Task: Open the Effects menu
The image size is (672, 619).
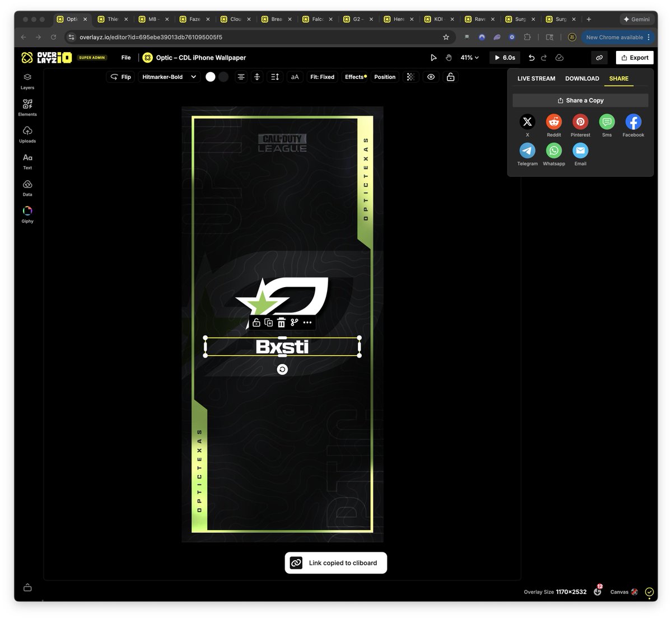Action: point(356,77)
